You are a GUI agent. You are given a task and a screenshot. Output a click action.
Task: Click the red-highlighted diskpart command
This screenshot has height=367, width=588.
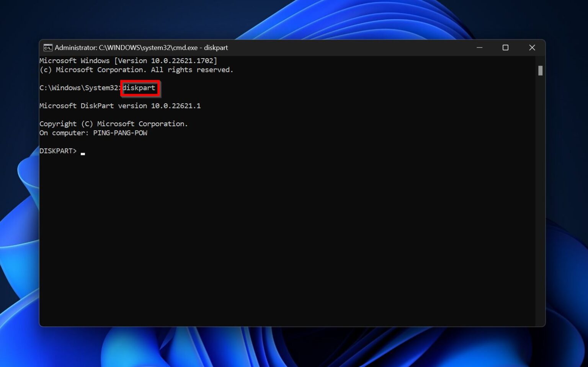point(139,88)
